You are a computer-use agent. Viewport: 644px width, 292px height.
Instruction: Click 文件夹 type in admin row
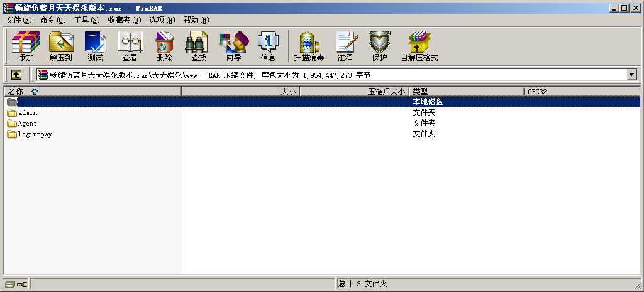pos(424,112)
